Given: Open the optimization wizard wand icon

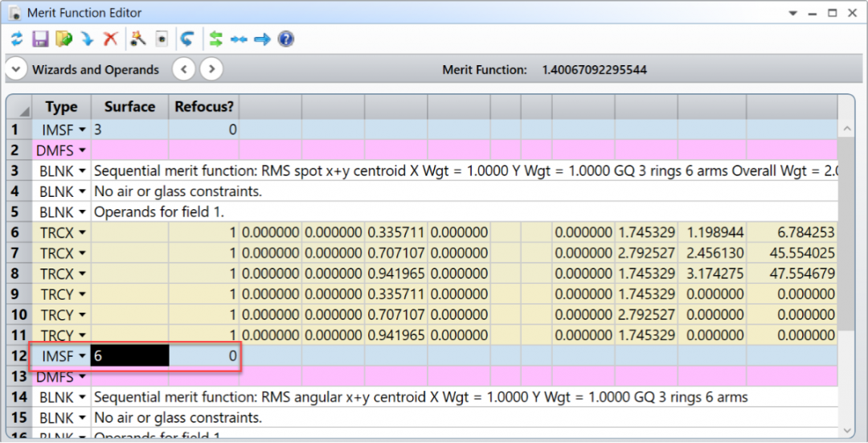Looking at the screenshot, I should [137, 39].
